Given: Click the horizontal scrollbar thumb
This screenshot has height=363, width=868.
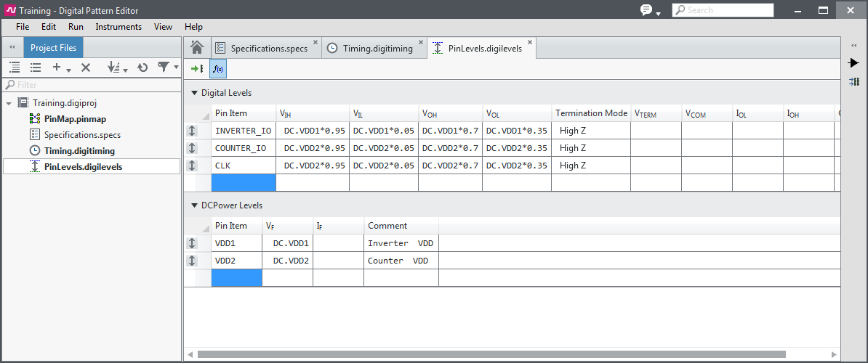Looking at the screenshot, I should click(491, 354).
